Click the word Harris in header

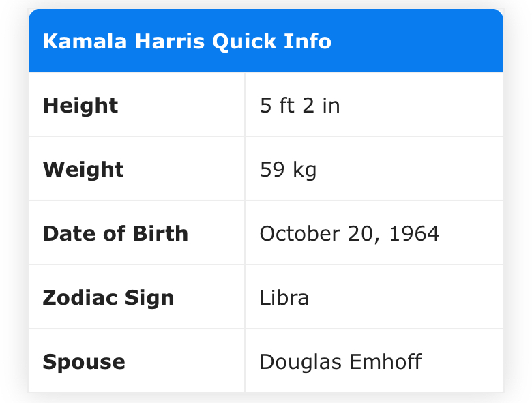[x=170, y=41]
